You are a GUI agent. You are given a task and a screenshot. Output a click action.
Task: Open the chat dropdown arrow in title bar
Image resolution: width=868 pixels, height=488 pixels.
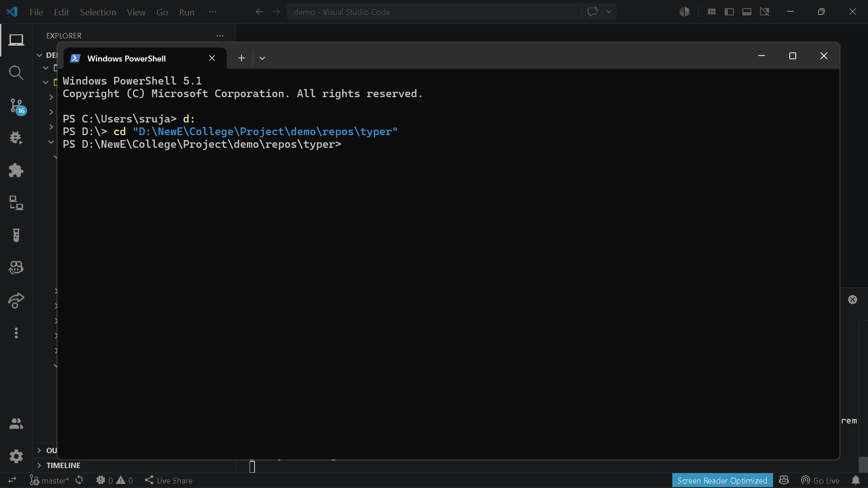pyautogui.click(x=609, y=12)
